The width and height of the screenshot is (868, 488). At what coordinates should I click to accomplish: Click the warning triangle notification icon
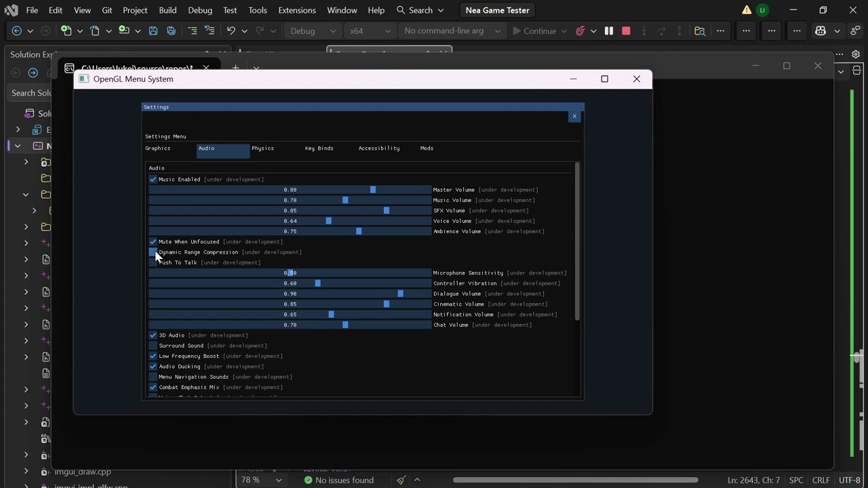747,10
